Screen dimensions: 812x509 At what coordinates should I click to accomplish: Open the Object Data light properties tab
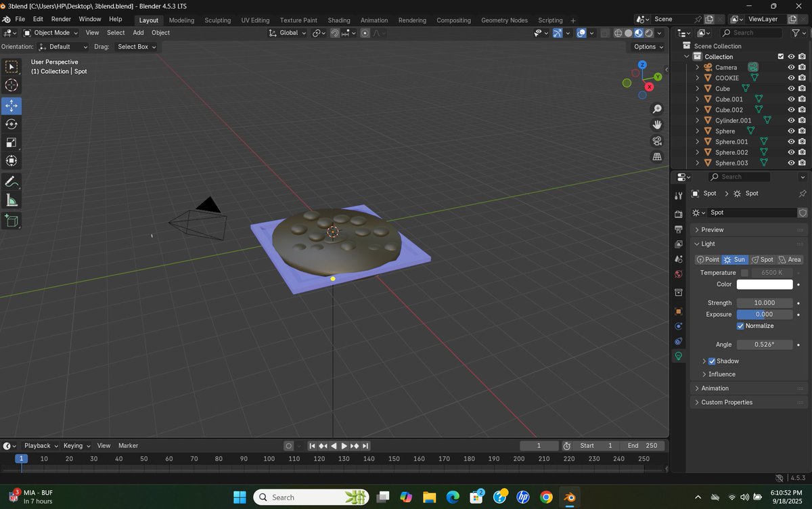pyautogui.click(x=679, y=356)
